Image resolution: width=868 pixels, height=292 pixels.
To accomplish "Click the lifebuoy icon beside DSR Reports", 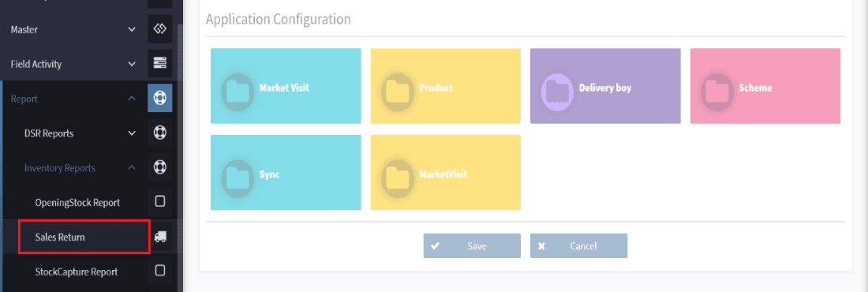I will click(160, 133).
